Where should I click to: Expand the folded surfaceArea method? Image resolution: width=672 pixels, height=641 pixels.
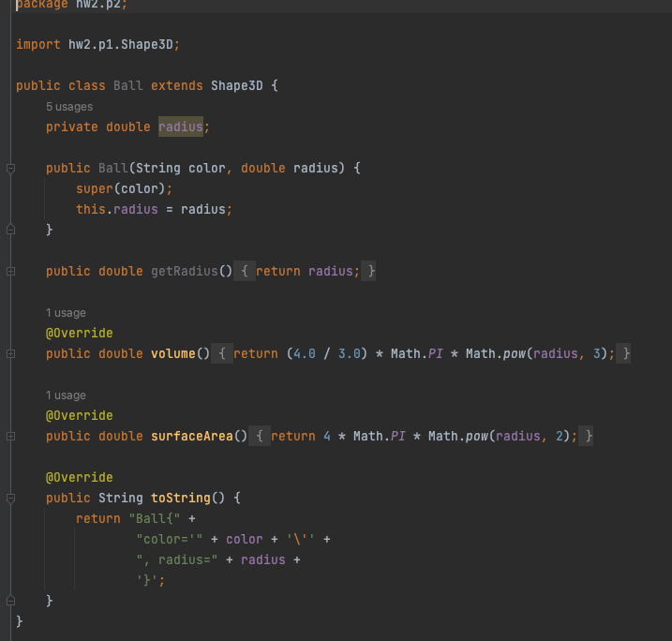click(x=10, y=436)
